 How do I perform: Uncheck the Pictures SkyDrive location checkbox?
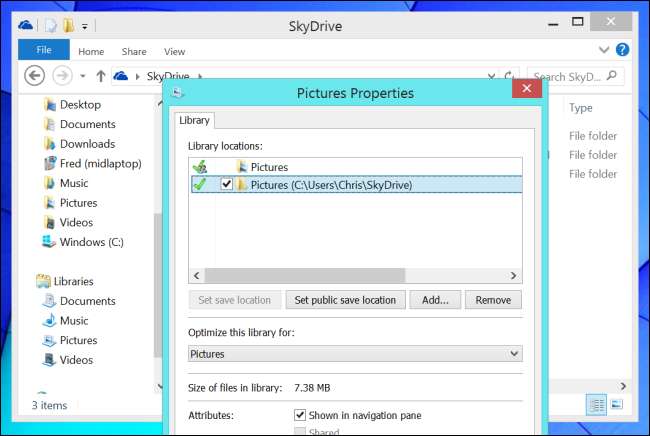pos(226,184)
